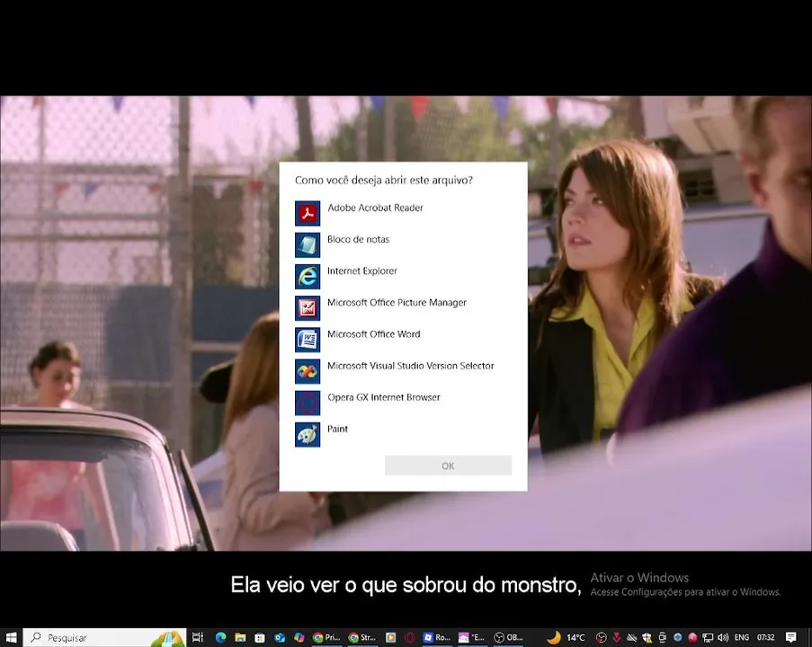This screenshot has height=647, width=812.
Task: Confirm the dialog with the OK button
Action: point(448,465)
